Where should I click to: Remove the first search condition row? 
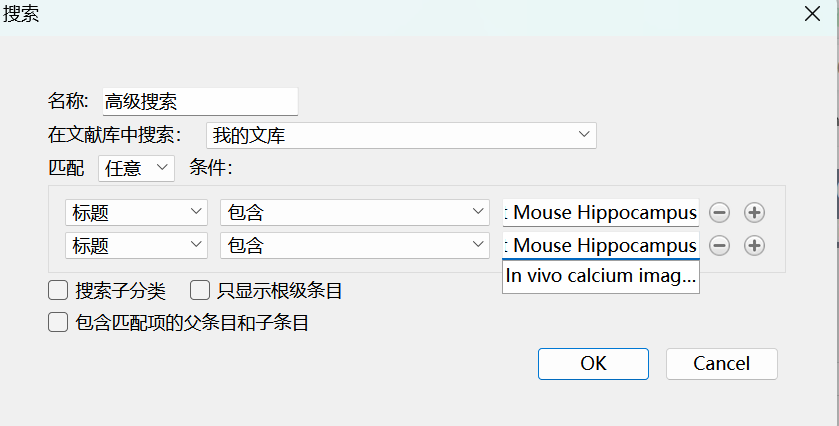coord(719,212)
